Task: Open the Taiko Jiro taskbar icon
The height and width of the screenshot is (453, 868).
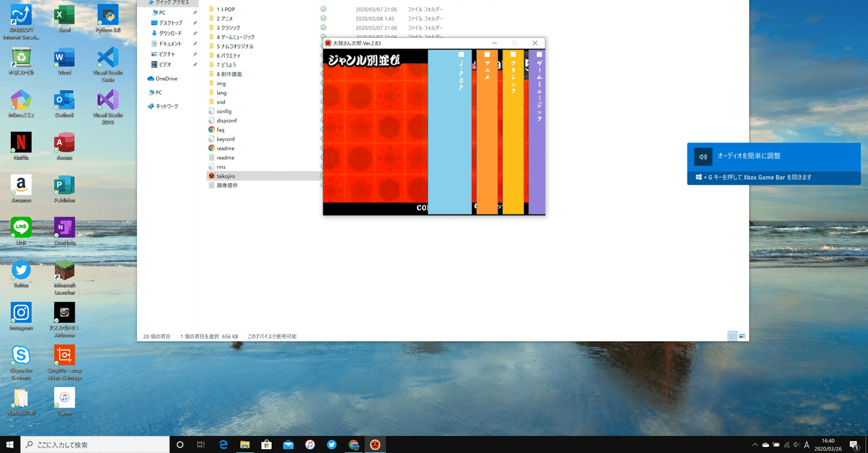Action: [374, 444]
